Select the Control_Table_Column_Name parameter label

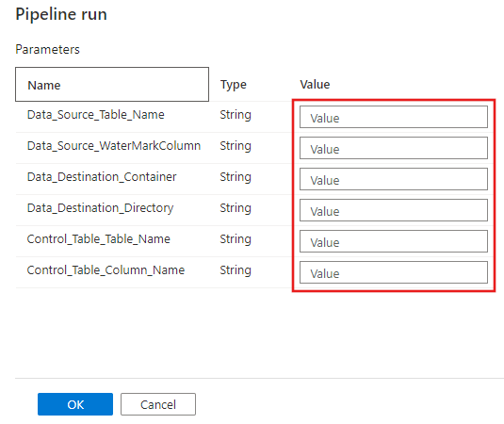point(106,270)
